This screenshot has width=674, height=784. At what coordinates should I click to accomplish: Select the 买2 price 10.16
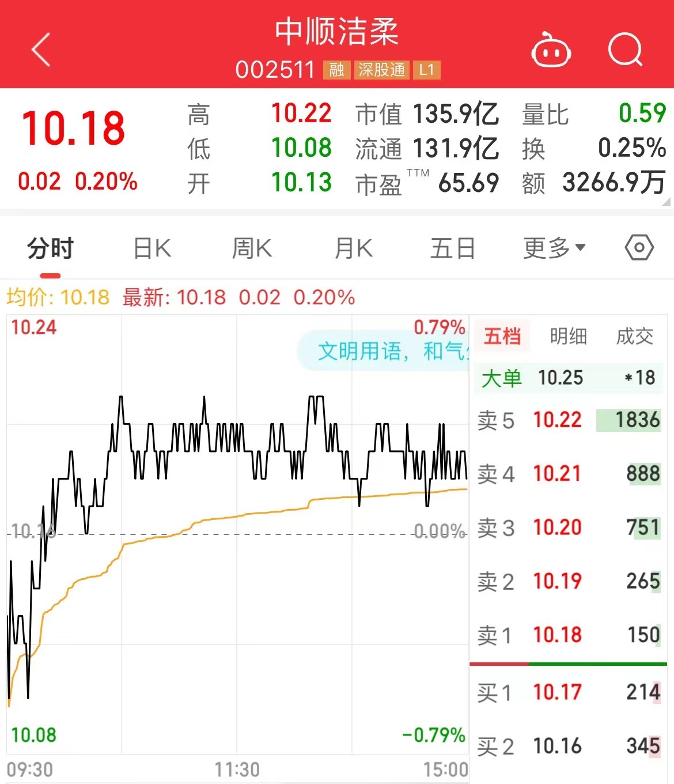[557, 746]
